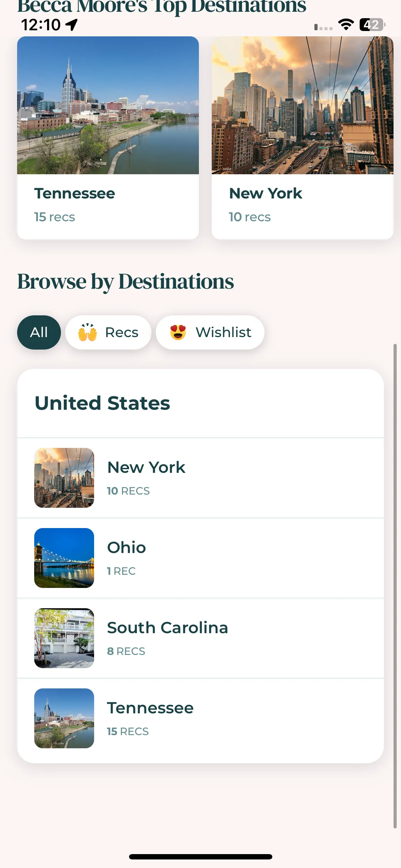This screenshot has width=401, height=868.
Task: Select South Carolina 8 RECS row
Action: [x=200, y=638]
